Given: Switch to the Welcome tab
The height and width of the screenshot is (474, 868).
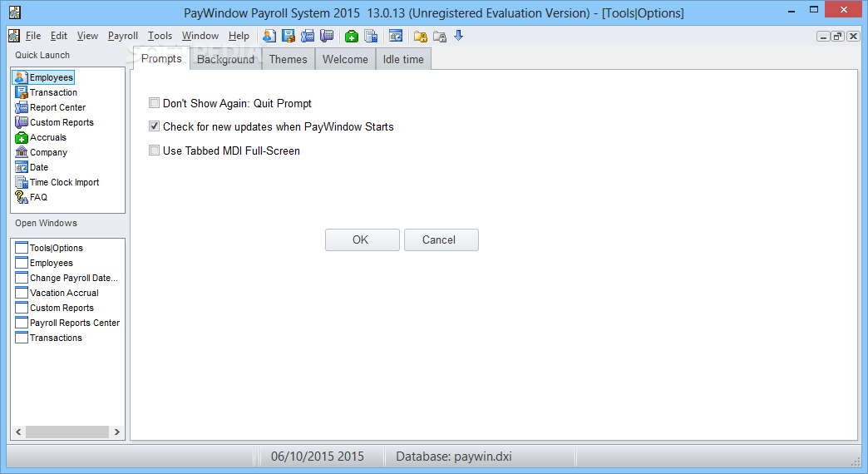Looking at the screenshot, I should [345, 59].
